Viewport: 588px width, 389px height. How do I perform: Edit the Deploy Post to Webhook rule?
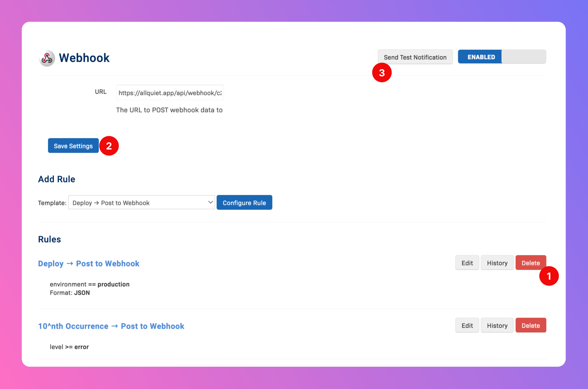pos(467,263)
